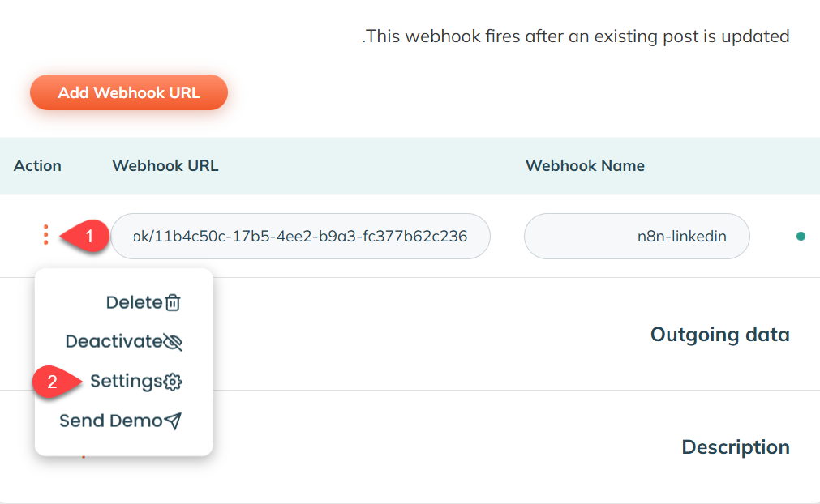Image resolution: width=820 pixels, height=504 pixels.
Task: Select the Delete text in the menu
Action: [134, 302]
